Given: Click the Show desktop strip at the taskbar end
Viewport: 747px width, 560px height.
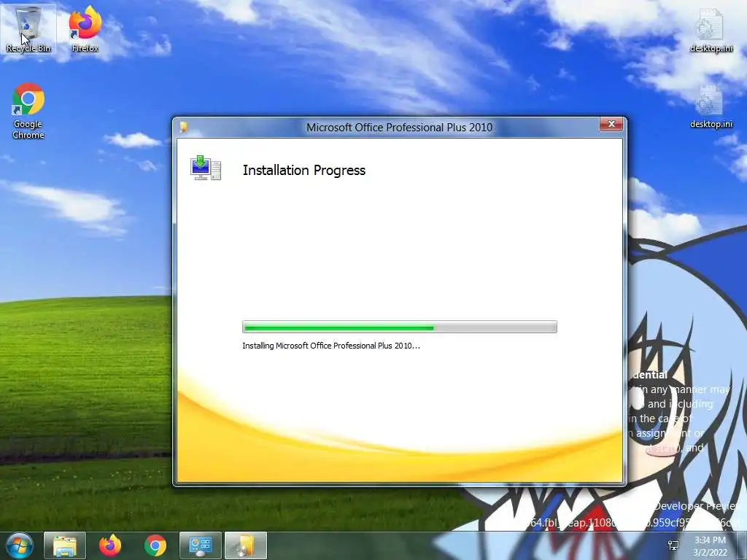Looking at the screenshot, I should [x=743, y=545].
